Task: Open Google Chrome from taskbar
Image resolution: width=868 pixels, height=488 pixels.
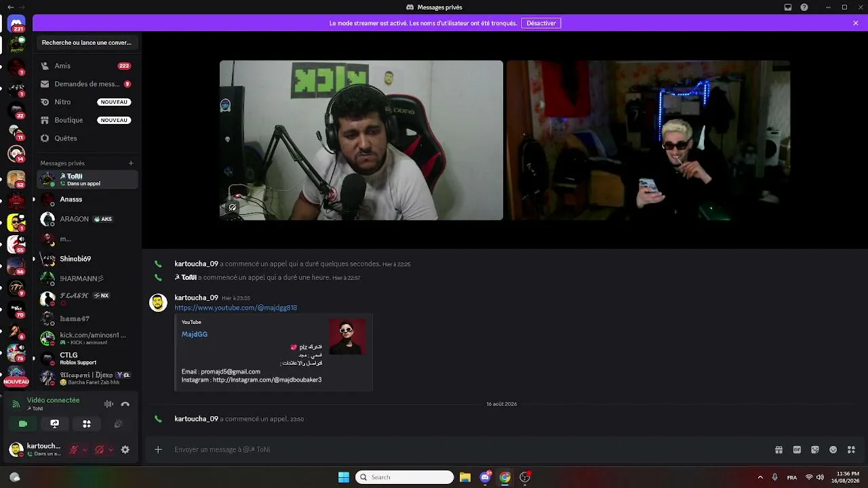Action: click(x=505, y=477)
